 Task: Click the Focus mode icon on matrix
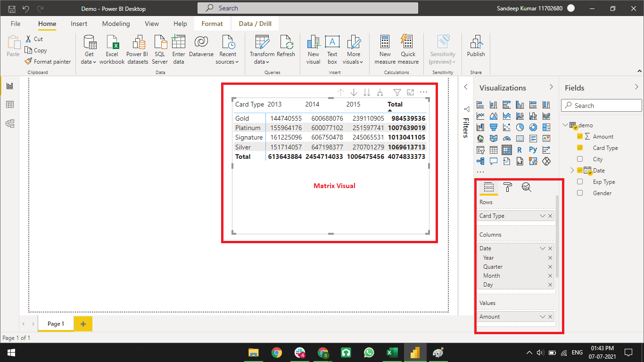[410, 93]
